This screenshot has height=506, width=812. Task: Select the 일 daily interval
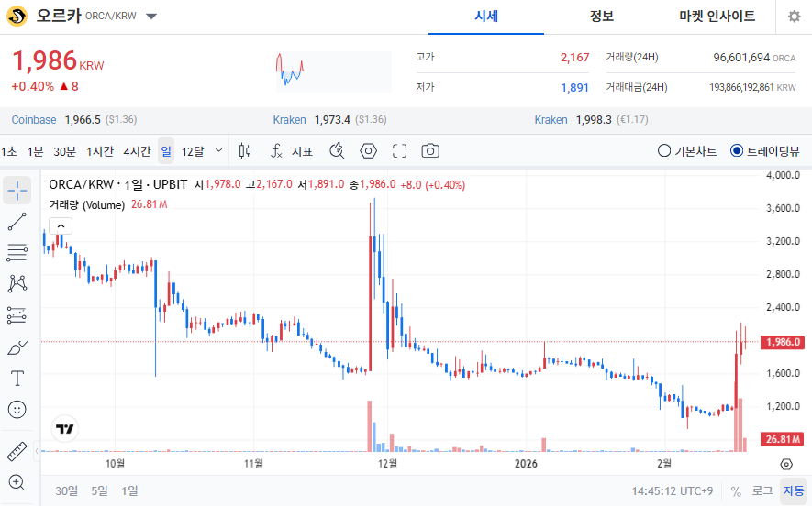166,150
